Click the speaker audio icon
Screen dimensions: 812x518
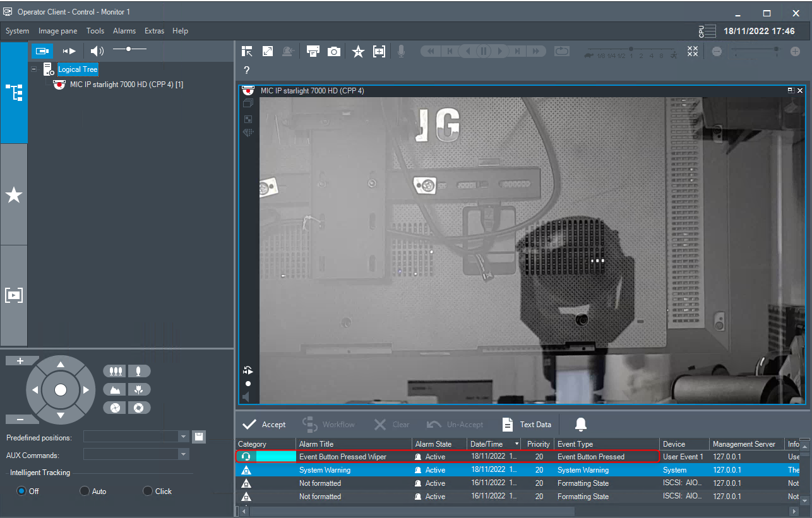point(97,50)
